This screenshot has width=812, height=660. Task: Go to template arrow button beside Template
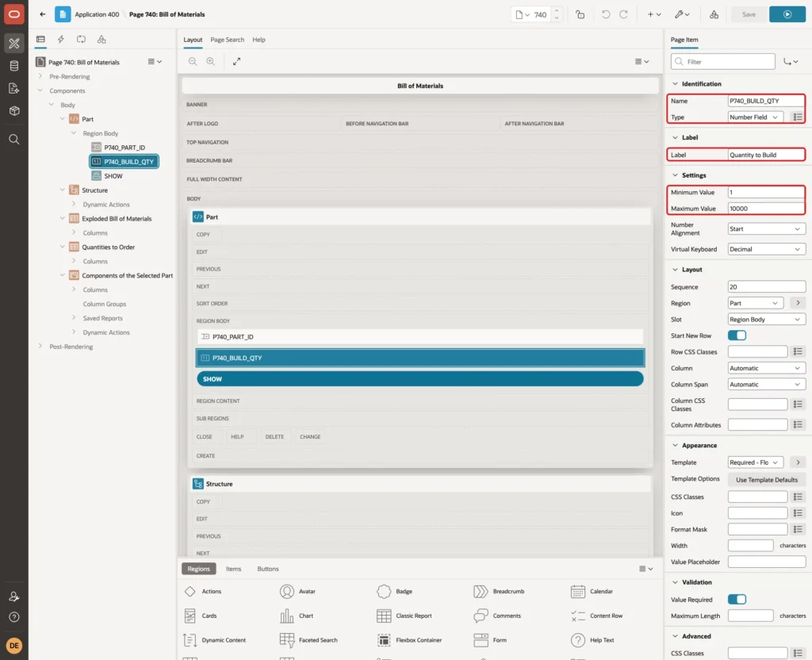click(x=798, y=462)
